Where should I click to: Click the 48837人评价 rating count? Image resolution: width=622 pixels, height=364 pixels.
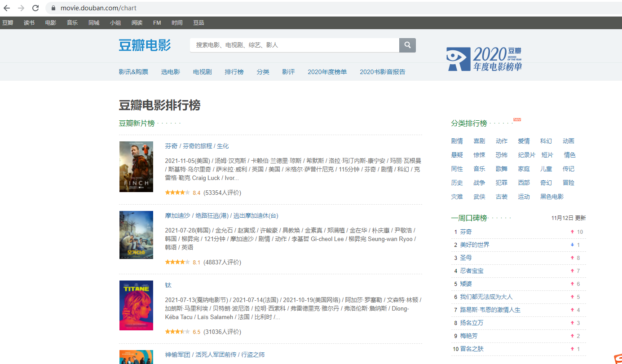tap(222, 262)
